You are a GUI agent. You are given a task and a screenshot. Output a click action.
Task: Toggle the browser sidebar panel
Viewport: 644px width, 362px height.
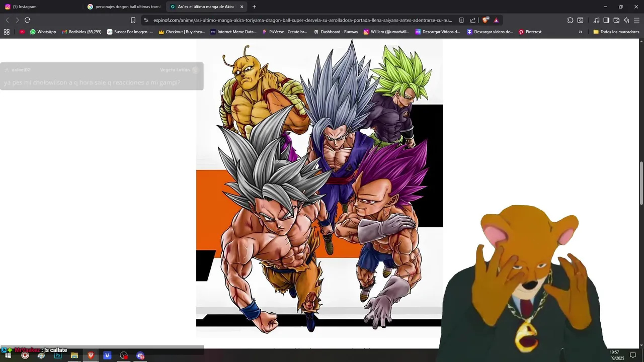click(x=606, y=20)
